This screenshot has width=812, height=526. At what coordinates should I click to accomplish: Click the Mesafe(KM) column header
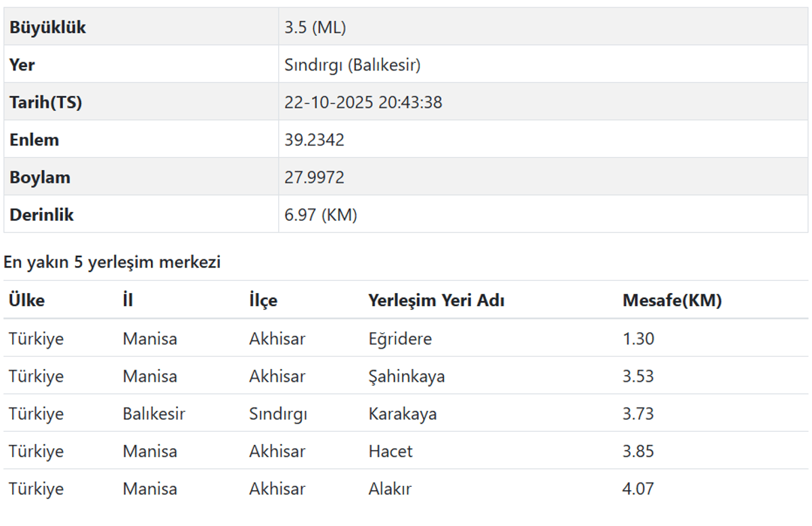[672, 301]
